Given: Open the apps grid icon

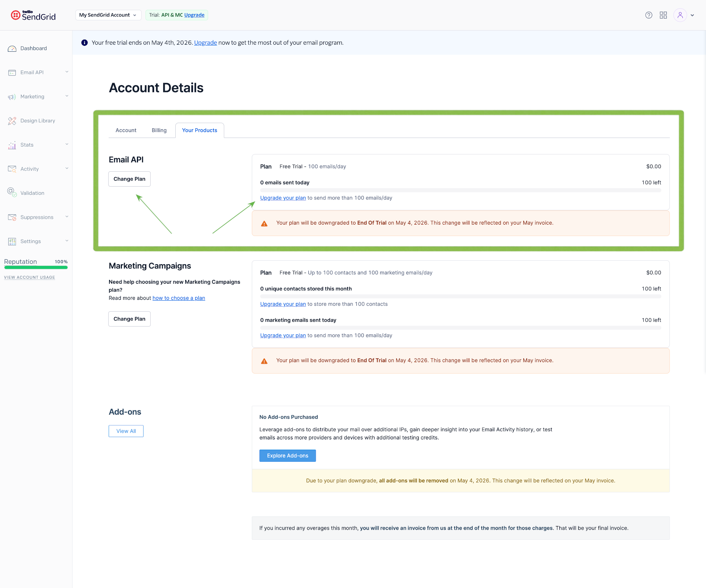Looking at the screenshot, I should 663,15.
